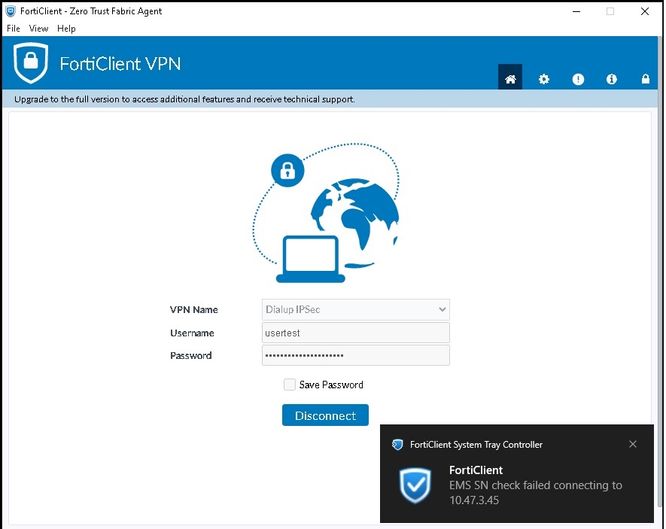Click the lock icon in header

tap(645, 79)
